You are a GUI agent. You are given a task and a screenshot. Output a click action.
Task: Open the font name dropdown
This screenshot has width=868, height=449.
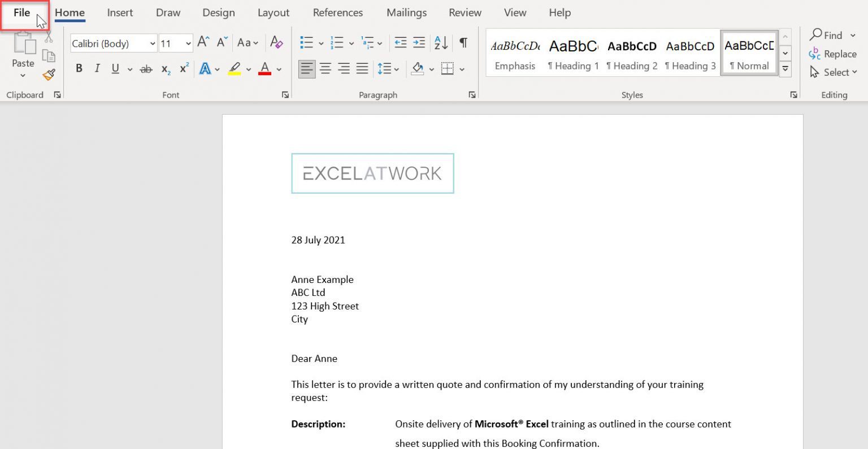pos(153,43)
